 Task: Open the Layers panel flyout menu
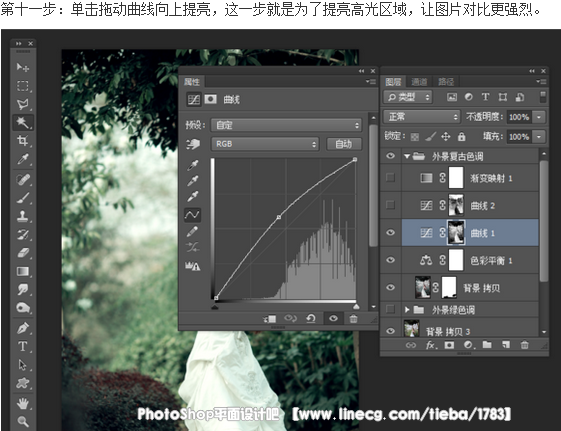point(541,82)
